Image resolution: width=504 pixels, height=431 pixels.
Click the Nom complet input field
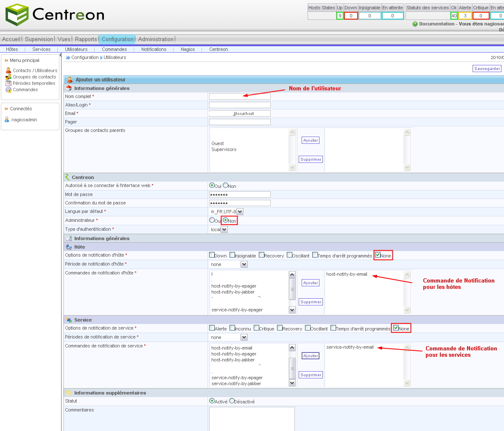tap(240, 97)
